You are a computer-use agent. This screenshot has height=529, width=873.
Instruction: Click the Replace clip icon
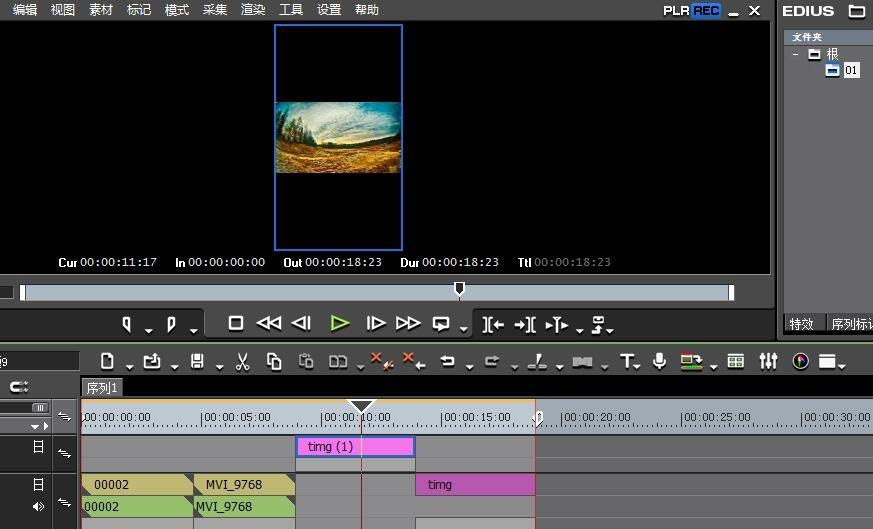tap(338, 362)
